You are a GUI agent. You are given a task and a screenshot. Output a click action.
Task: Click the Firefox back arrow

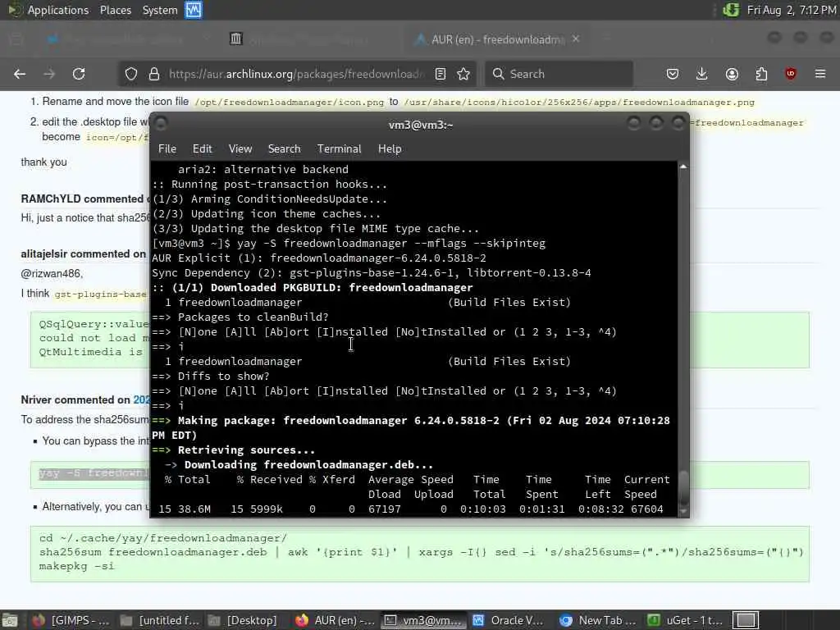tap(20, 74)
